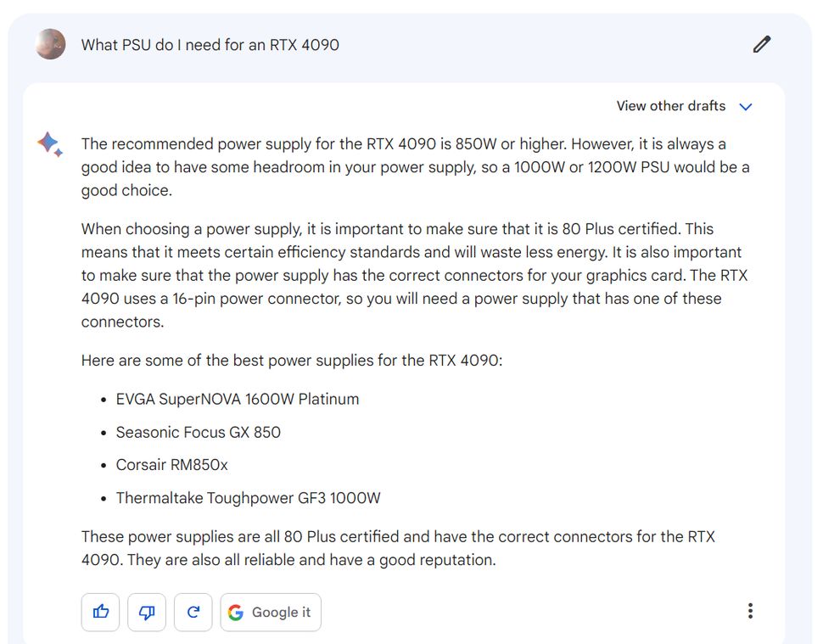Expand the drafts list using the chevron

coord(745,107)
